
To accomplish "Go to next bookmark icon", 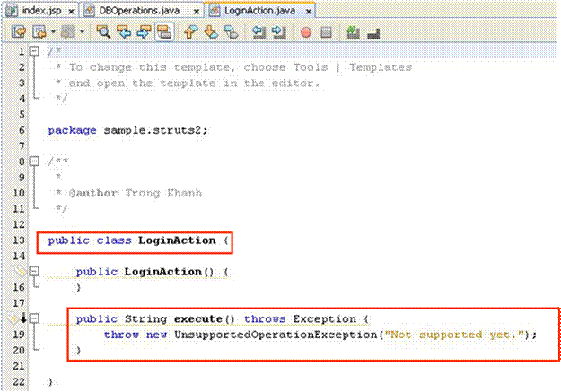I will [211, 32].
